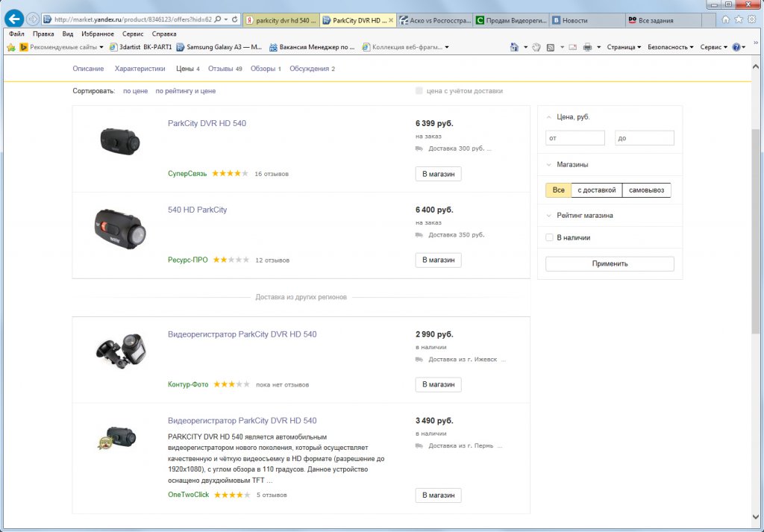The image size is (764, 532).
Task: Click the maximum price 'до' field
Action: 645,138
